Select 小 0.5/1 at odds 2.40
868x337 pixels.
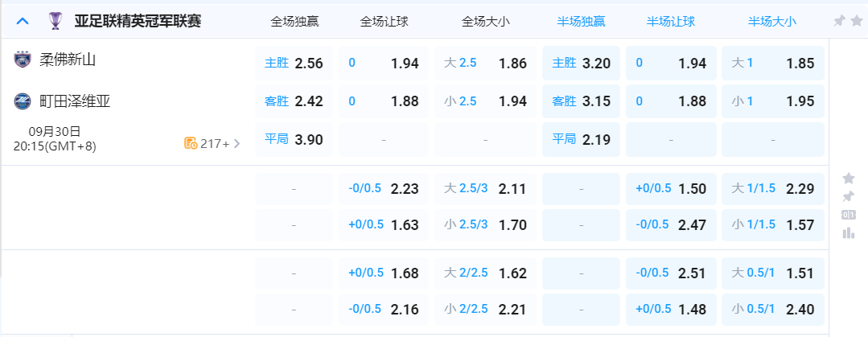pyautogui.click(x=773, y=310)
